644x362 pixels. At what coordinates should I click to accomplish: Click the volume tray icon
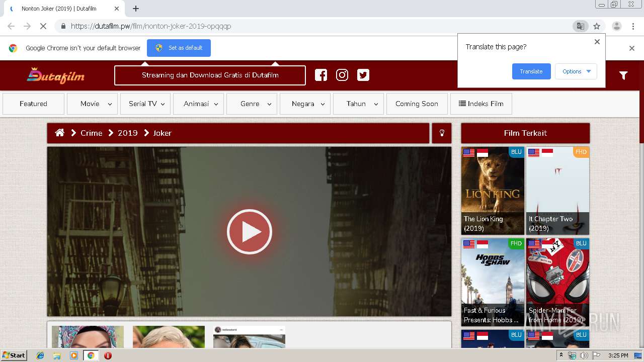coord(584,355)
